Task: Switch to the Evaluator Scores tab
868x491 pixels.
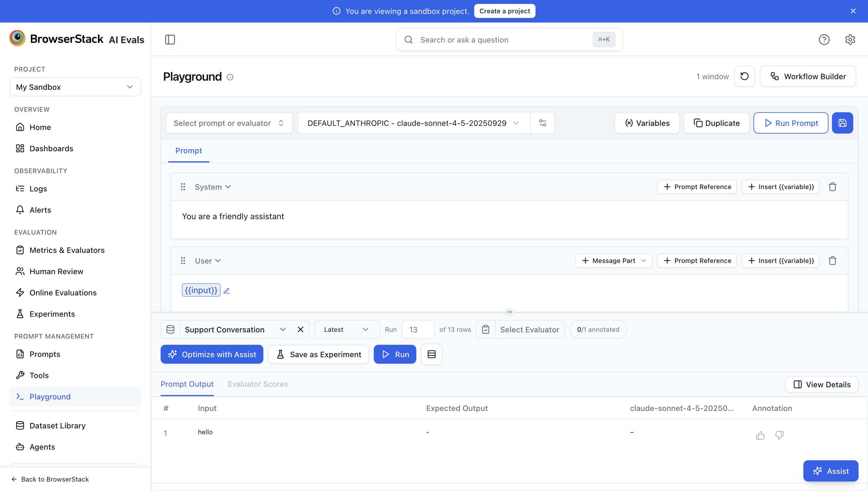Action: pos(258,384)
